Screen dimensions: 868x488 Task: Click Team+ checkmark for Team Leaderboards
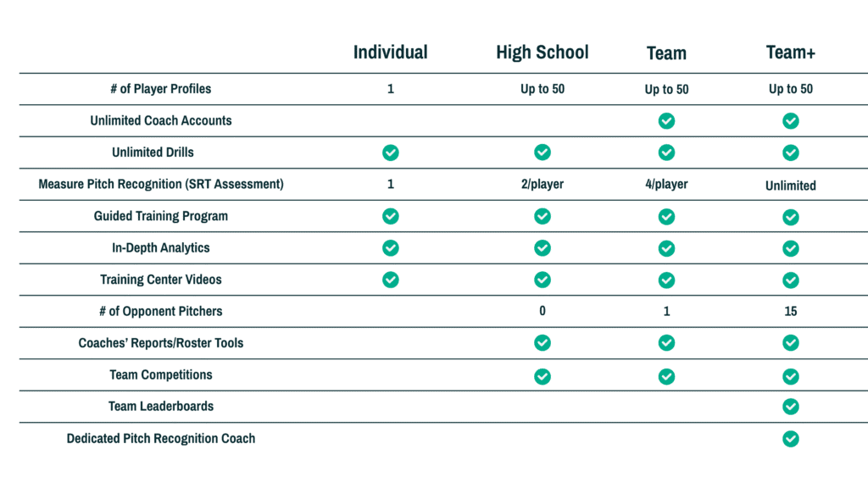[791, 407]
